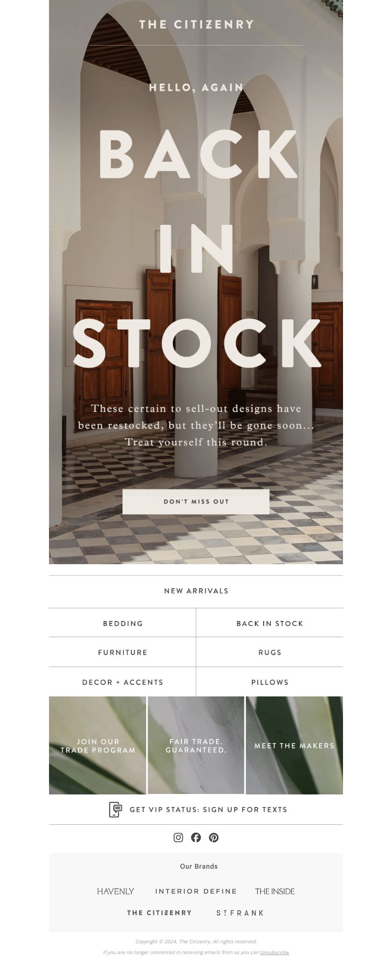Select the Pillows category
The height and width of the screenshot is (980, 392).
pyautogui.click(x=270, y=682)
